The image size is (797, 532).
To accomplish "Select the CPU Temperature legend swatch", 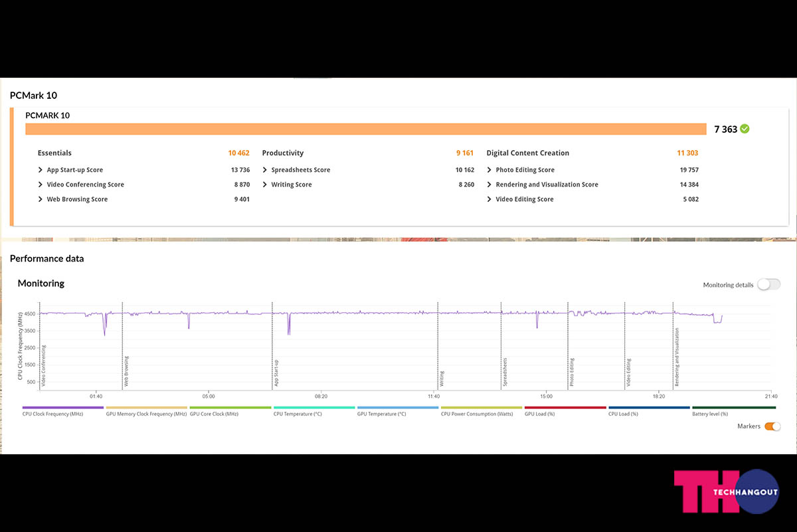I will [x=314, y=408].
